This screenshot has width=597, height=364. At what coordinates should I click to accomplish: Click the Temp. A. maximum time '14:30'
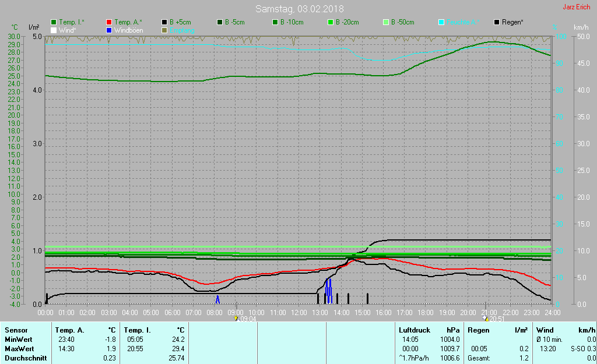(x=66, y=348)
